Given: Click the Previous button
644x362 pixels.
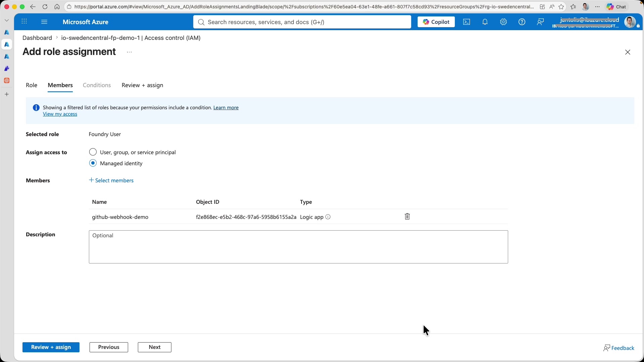Looking at the screenshot, I should pos(109,347).
